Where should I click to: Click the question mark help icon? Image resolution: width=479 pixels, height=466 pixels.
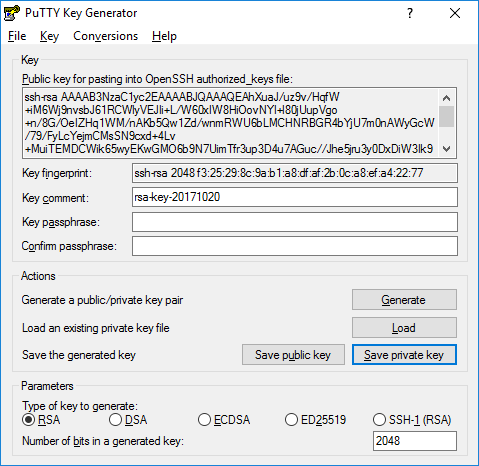tap(410, 13)
